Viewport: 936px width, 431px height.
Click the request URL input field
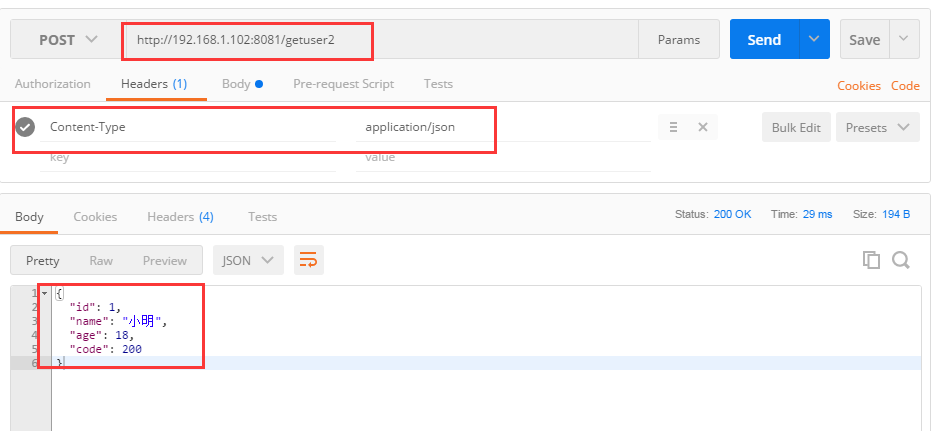tap(382, 40)
